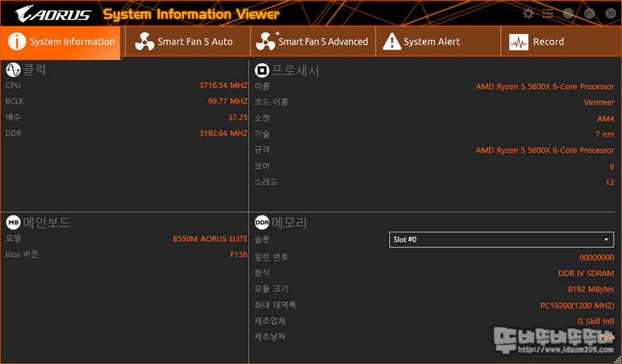Open the list menu icon in title bar

[x=548, y=14]
